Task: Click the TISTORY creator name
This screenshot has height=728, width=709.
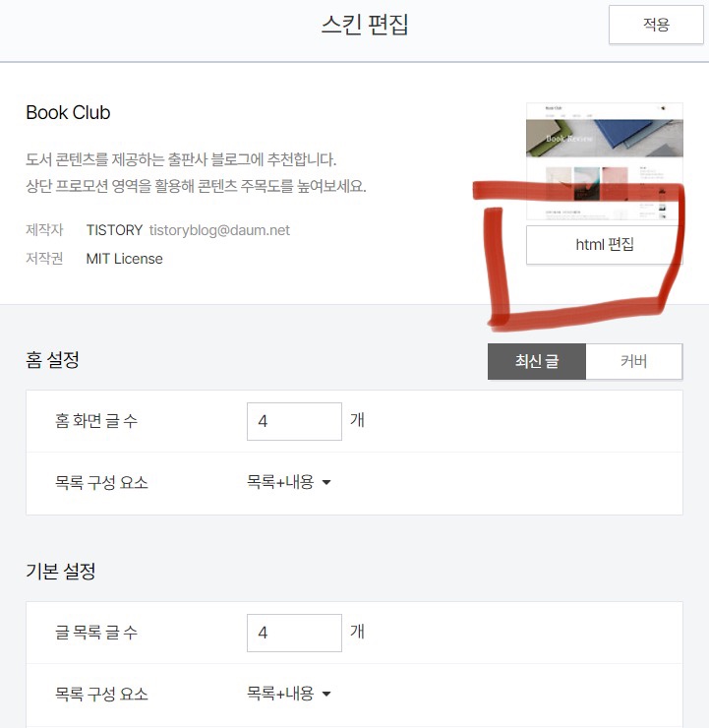Action: 114,230
